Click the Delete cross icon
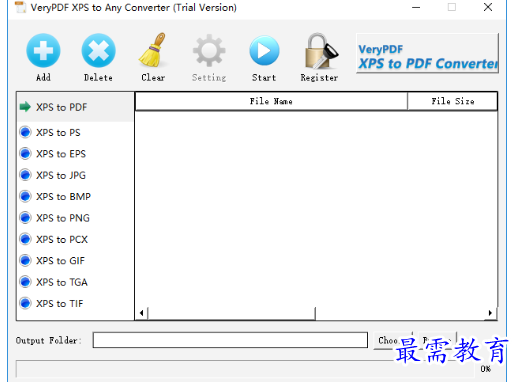 pyautogui.click(x=98, y=51)
